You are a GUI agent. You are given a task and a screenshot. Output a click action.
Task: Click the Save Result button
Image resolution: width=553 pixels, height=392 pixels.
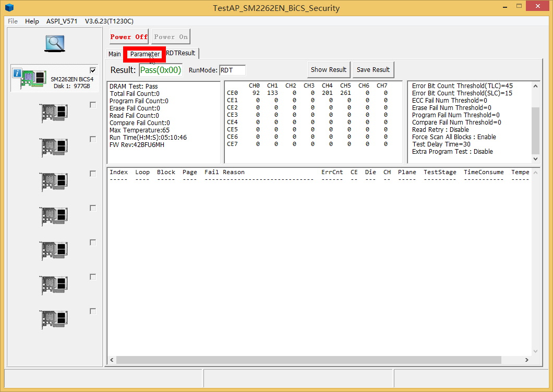373,70
